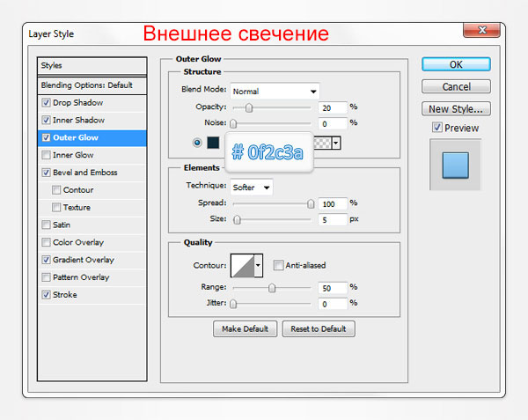
Task: Toggle the Bevel and Emboss checkbox
Action: click(46, 173)
